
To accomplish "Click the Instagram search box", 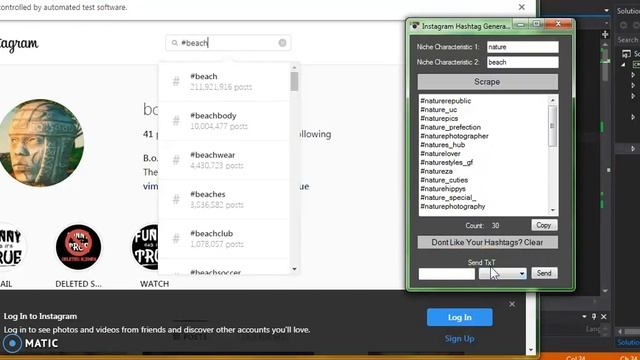I will tap(228, 43).
